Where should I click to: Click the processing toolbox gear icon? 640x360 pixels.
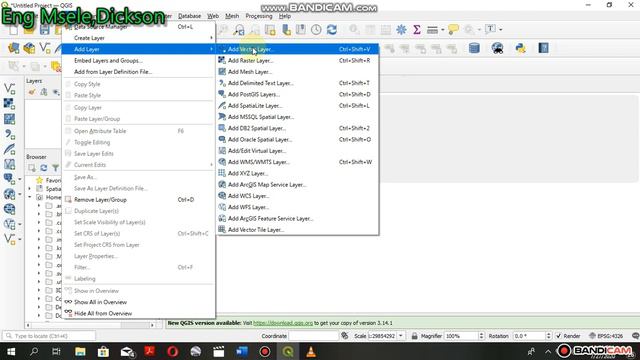coord(401,29)
